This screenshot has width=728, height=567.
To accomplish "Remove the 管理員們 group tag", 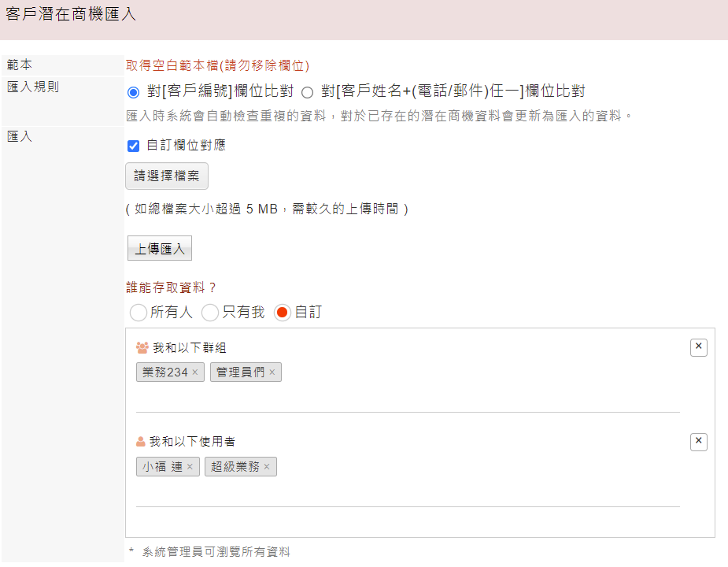I will point(272,372).
